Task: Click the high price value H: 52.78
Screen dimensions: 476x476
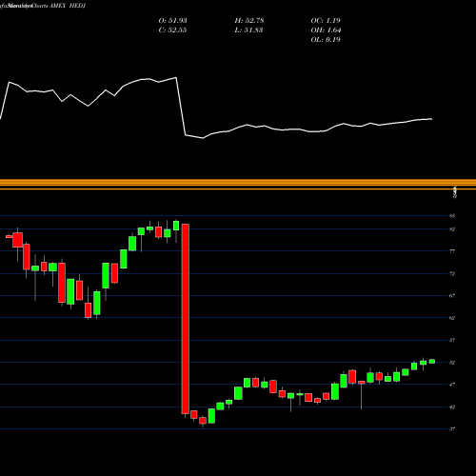Action: coord(249,21)
